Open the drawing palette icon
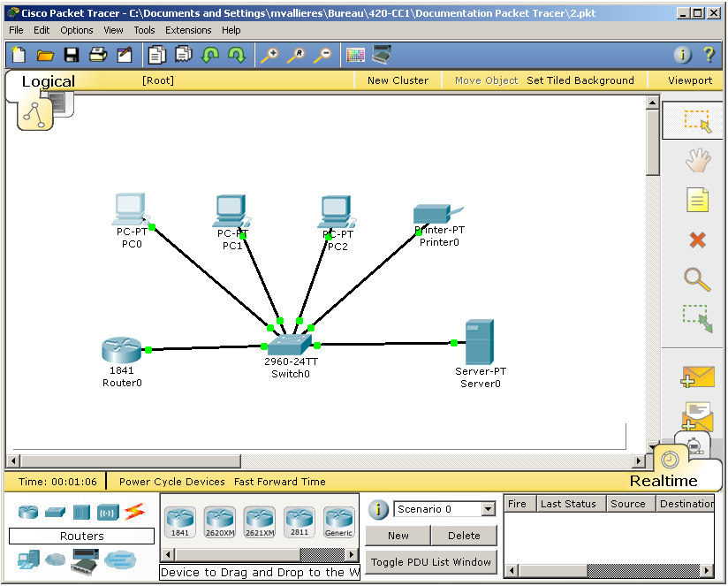Viewport: 728px width, 586px height. coord(355,55)
